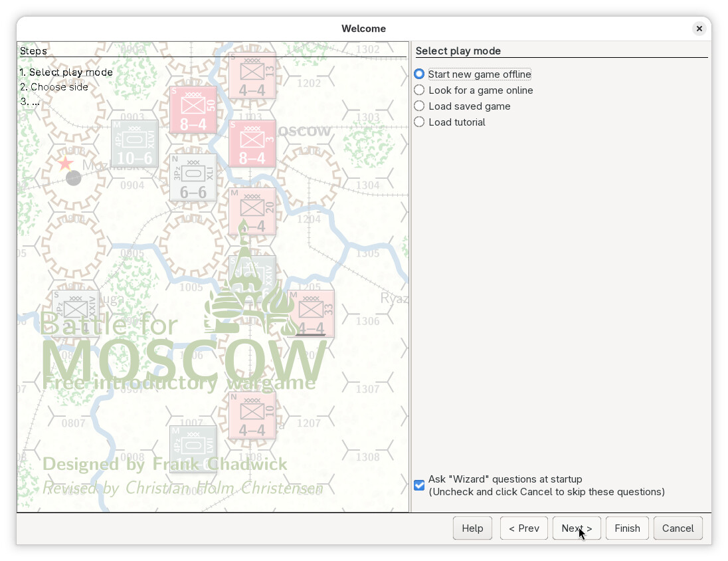Click the green Kremlin cathedral emblem
Viewport: 728px width, 561px height.
coord(249,292)
